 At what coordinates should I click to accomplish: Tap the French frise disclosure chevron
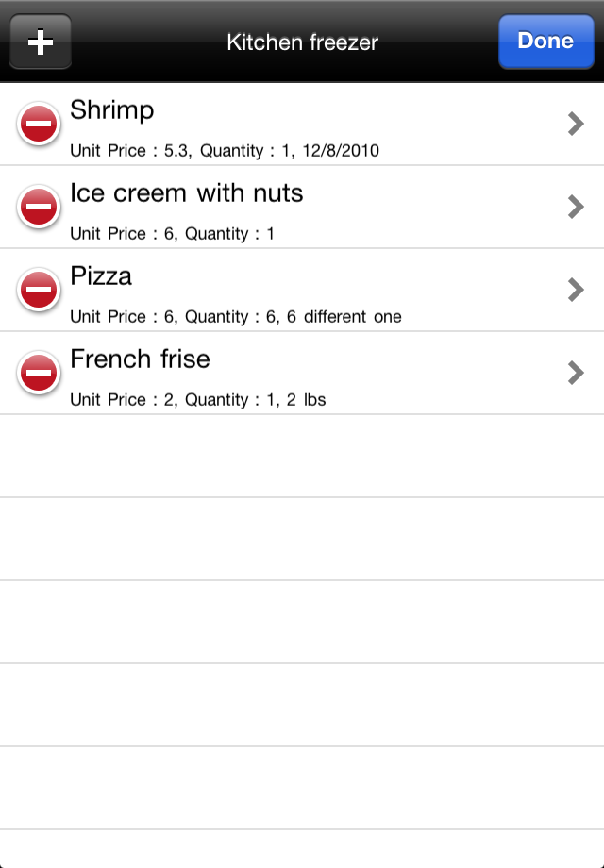point(576,373)
